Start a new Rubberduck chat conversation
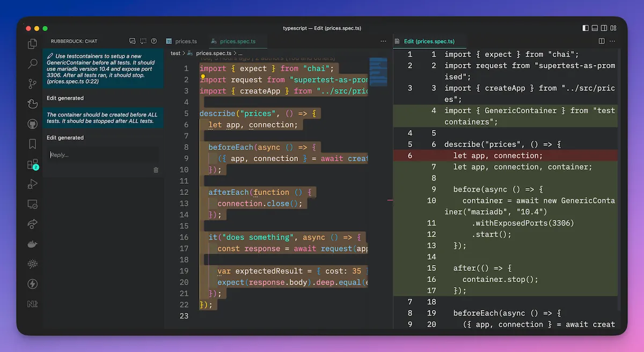This screenshot has width=644, height=352. [133, 41]
